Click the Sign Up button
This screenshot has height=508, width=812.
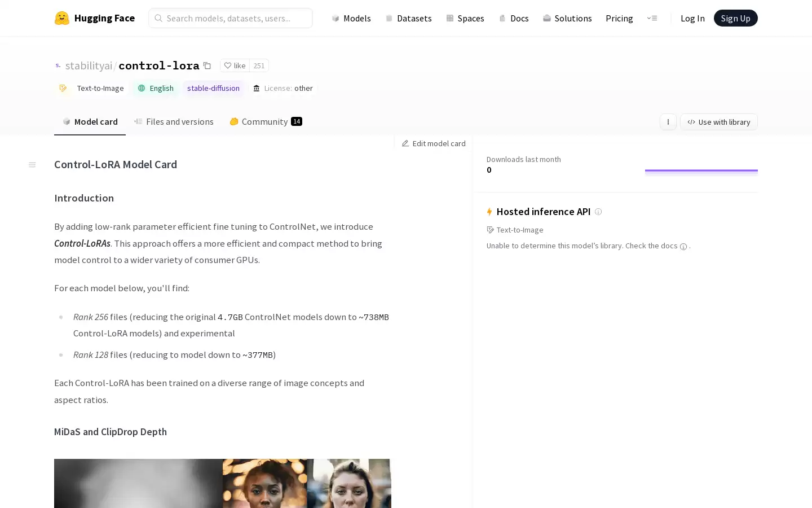[x=735, y=18]
